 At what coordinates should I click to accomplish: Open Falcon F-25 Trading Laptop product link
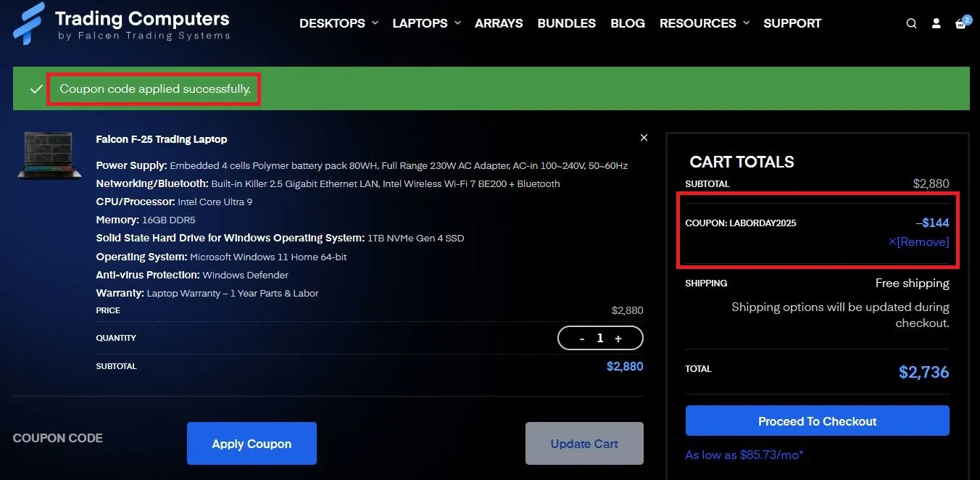162,139
